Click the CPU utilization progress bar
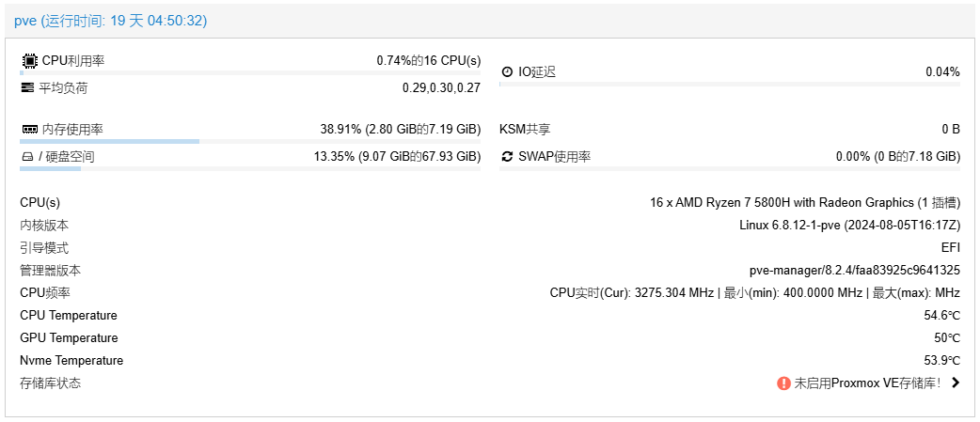980x422 pixels. click(250, 73)
